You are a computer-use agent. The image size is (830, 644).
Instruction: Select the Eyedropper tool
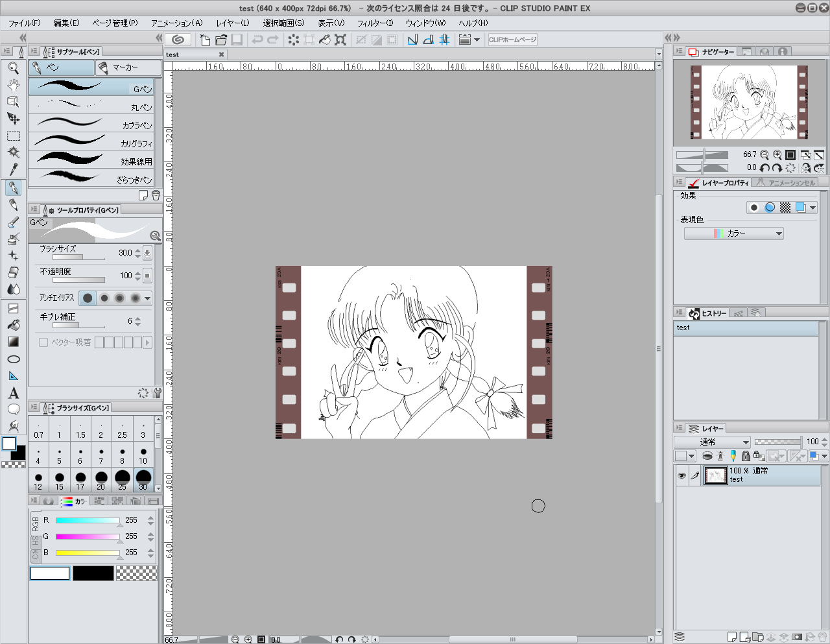pos(13,169)
